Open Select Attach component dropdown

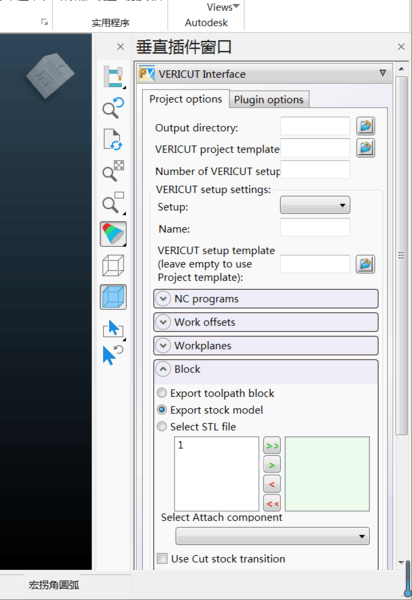[272, 536]
